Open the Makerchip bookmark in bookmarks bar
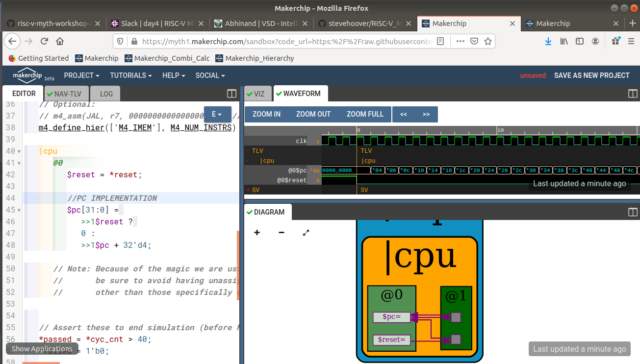The image size is (640, 364). click(97, 58)
